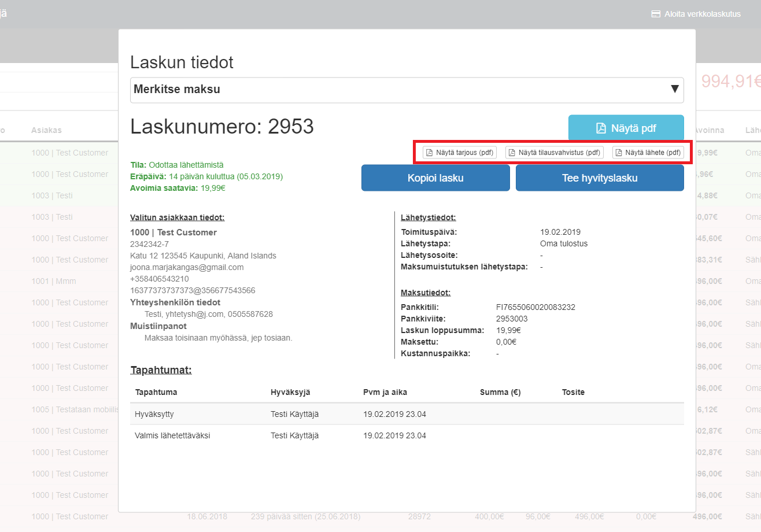Click the Näytä pdf button
Screen dimensions: 761x532
tap(626, 128)
